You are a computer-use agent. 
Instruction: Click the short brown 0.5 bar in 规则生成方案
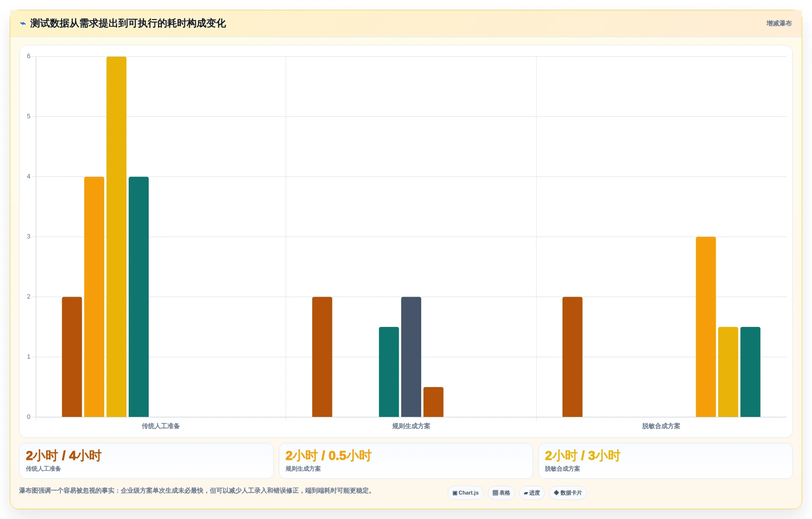pyautogui.click(x=433, y=402)
